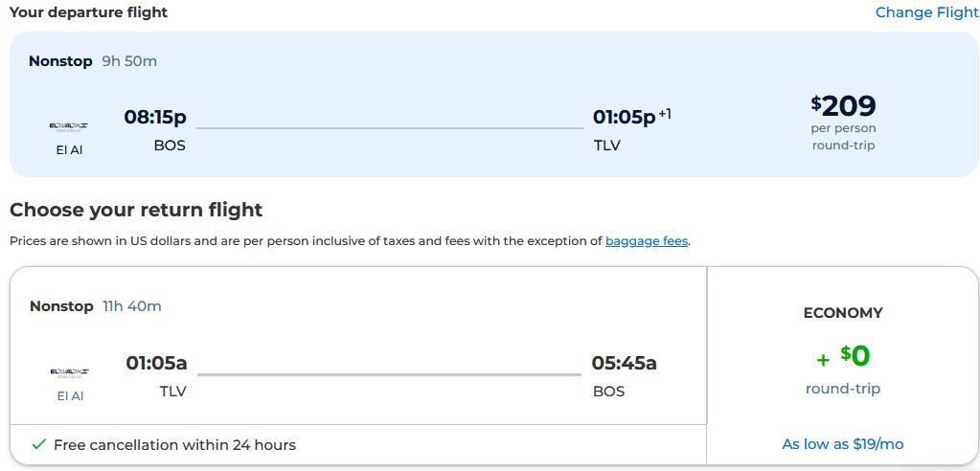Click the Change Flight link
Viewport: 980px width, 471px height.
(926, 12)
